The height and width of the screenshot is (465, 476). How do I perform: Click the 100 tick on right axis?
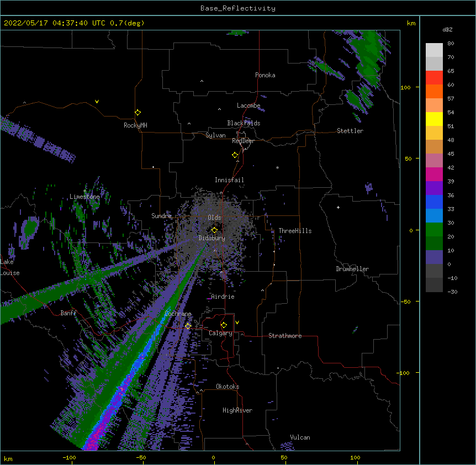tap(405, 87)
